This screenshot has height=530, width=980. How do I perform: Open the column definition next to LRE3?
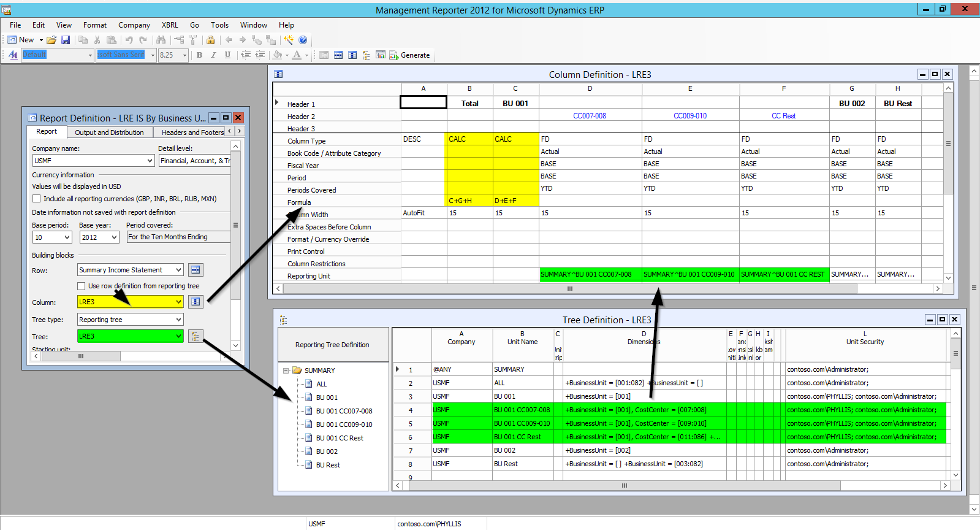coord(196,302)
